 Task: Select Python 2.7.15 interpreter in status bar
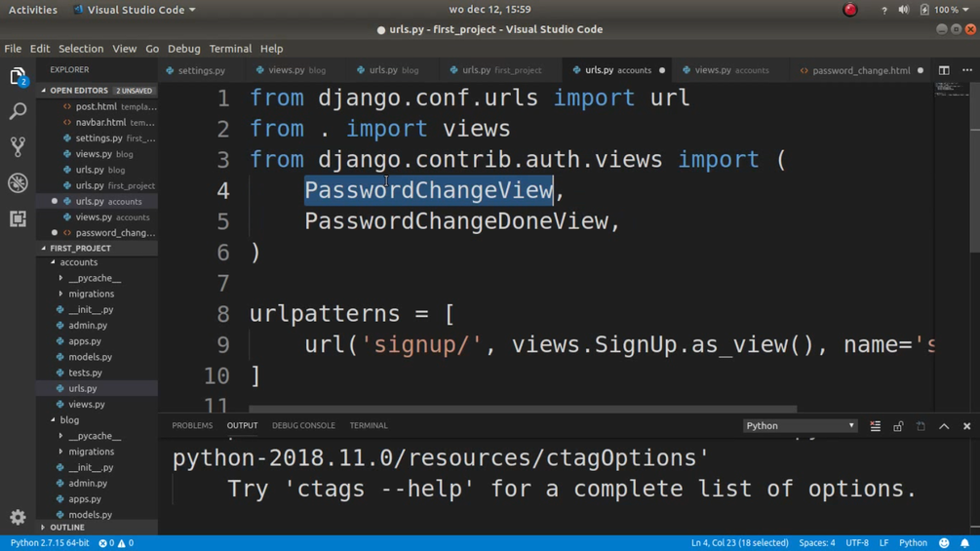[50, 543]
